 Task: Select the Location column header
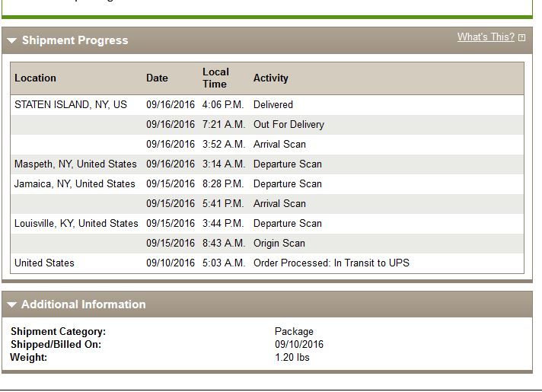[x=35, y=78]
